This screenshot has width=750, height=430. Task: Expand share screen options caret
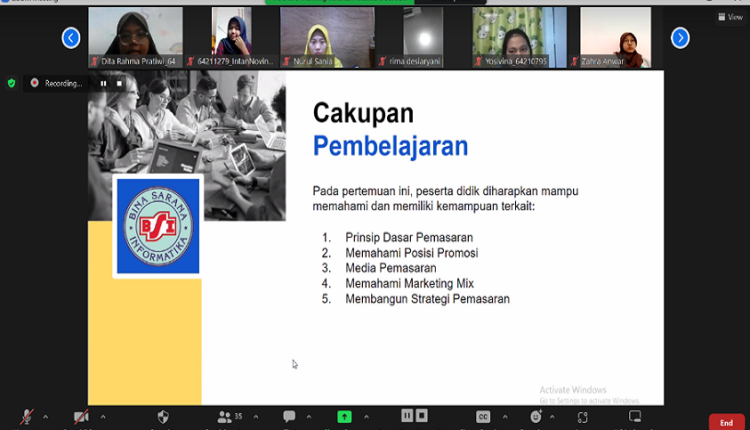[x=366, y=417]
